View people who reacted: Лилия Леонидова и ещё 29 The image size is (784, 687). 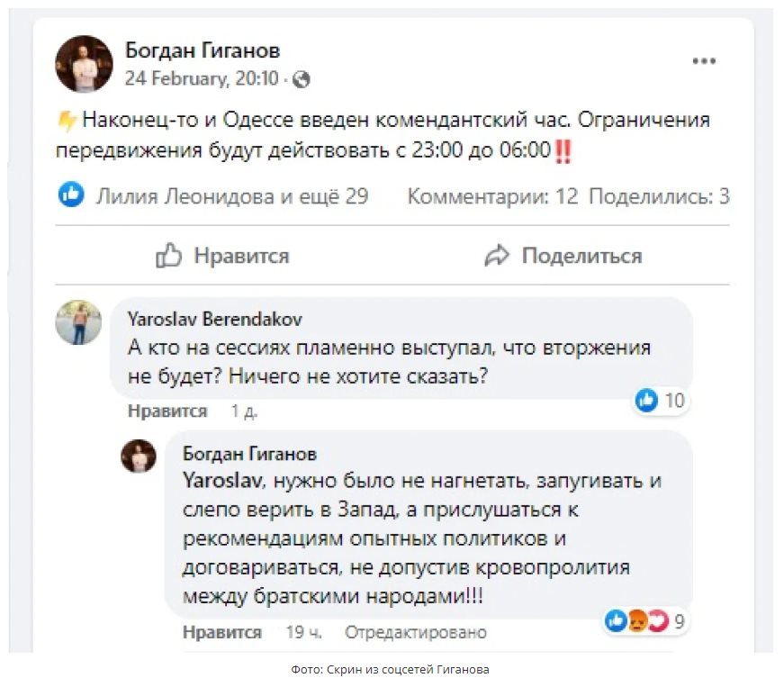pos(232,195)
